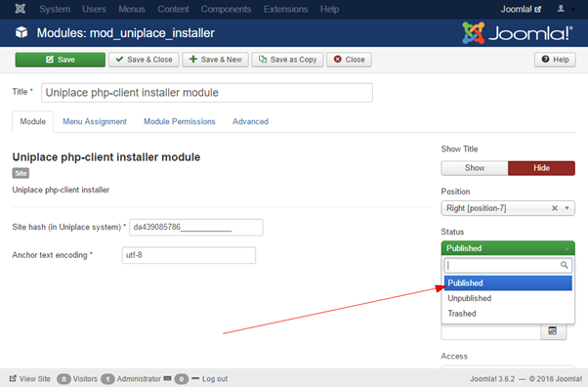This screenshot has height=387, width=588.
Task: Open the Advanced tab
Action: (250, 121)
